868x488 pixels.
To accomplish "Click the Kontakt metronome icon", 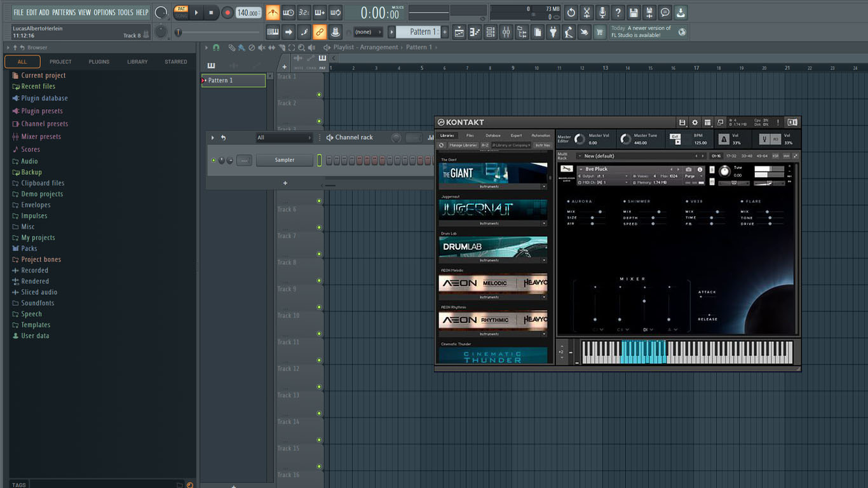I will 723,139.
